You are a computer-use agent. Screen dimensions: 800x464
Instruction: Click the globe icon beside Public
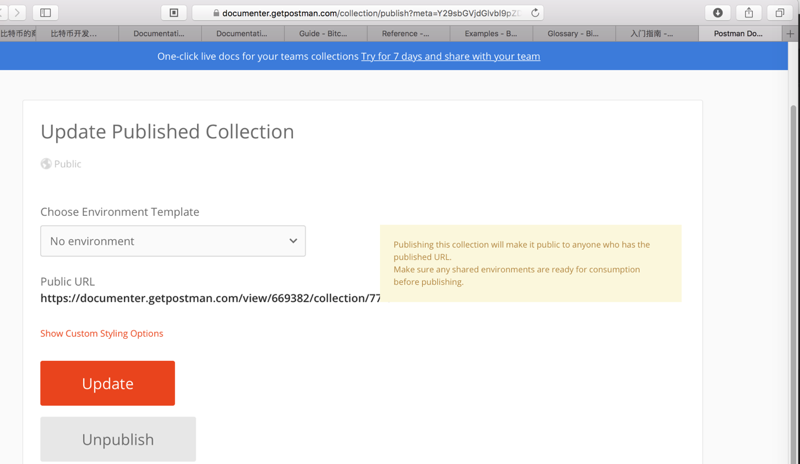pos(46,164)
